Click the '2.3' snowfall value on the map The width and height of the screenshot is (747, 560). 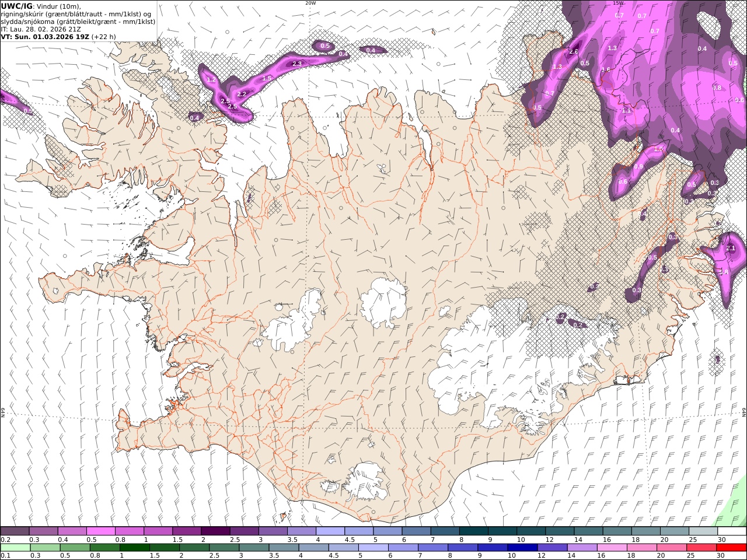[x=297, y=64]
